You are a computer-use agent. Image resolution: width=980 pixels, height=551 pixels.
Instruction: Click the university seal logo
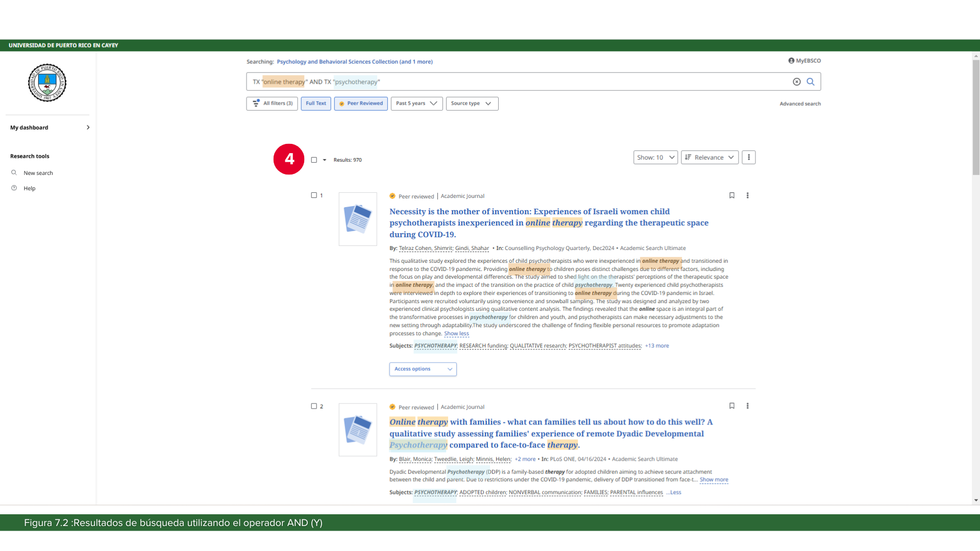47,83
